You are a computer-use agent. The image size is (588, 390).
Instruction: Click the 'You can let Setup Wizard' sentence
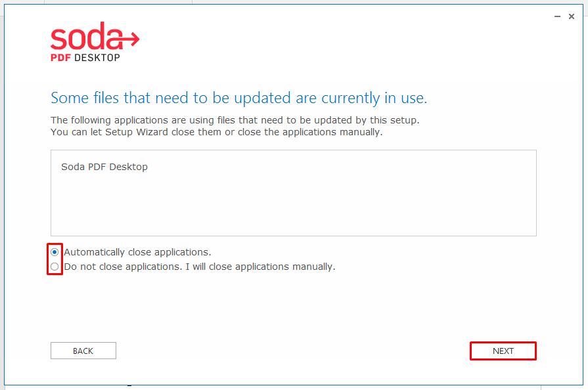coord(217,132)
